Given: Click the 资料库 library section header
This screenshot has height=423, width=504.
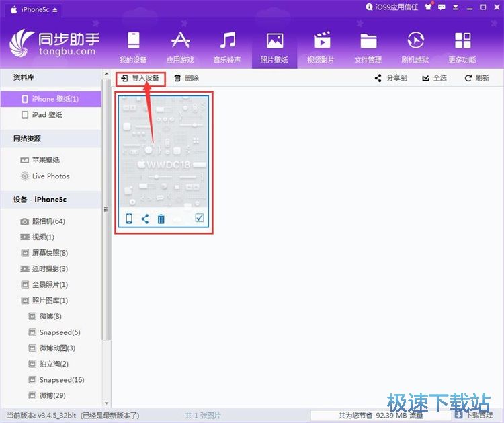Looking at the screenshot, I should pyautogui.click(x=51, y=77).
